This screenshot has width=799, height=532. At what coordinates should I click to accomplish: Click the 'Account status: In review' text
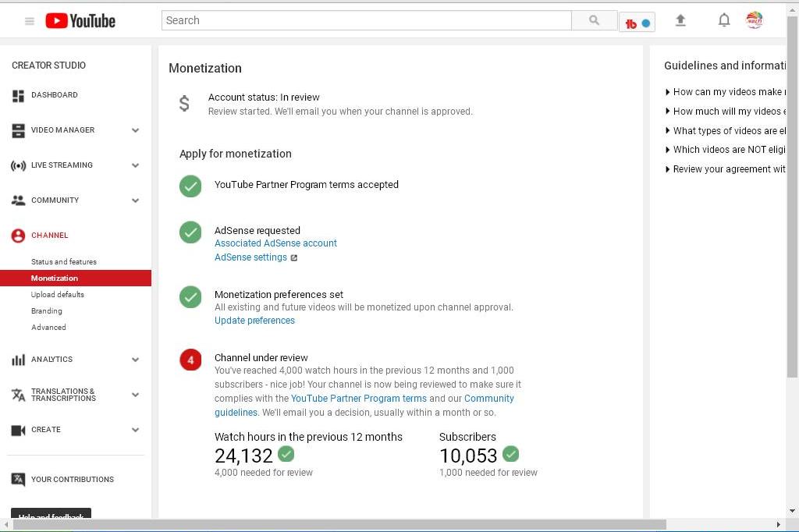(x=264, y=98)
